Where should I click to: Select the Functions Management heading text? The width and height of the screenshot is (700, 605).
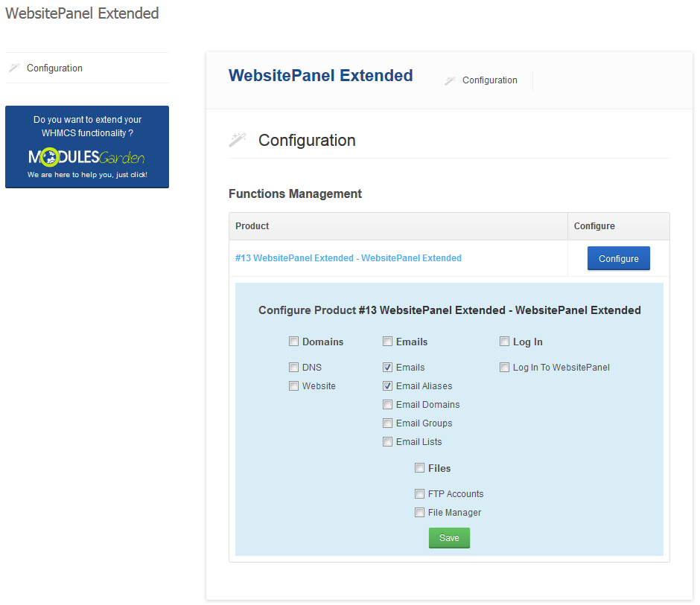coord(295,193)
